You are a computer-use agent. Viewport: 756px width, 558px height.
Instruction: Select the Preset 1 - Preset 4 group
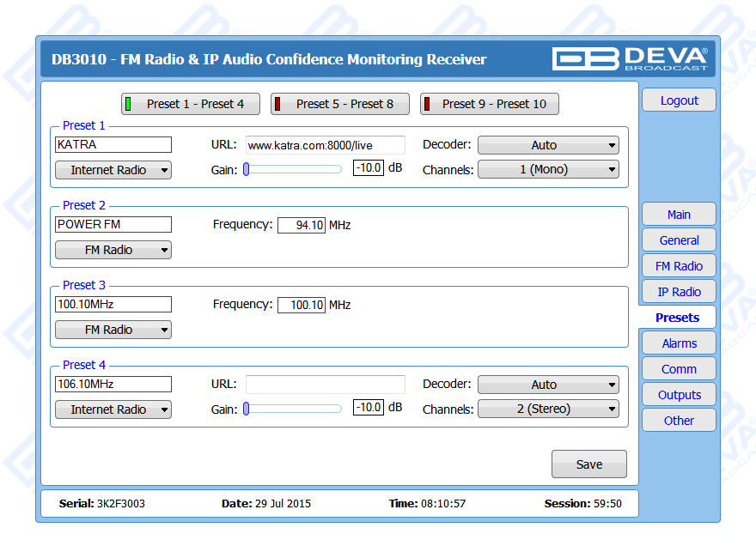(x=191, y=104)
